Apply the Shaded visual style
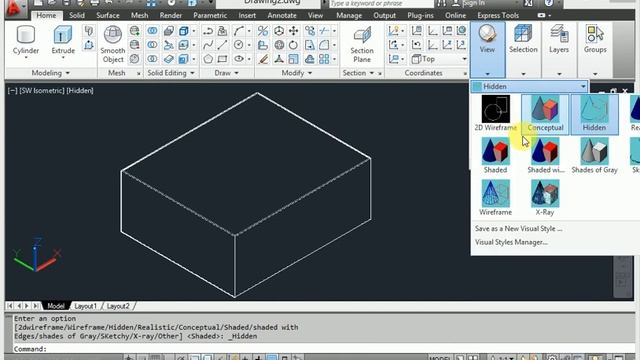Viewport: 640px width, 360px height. (x=495, y=156)
